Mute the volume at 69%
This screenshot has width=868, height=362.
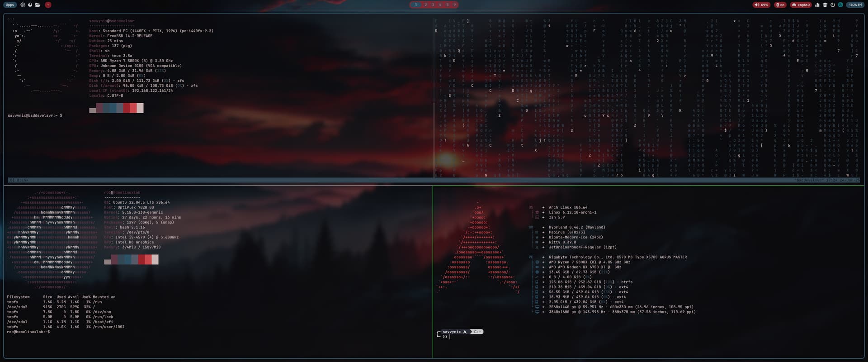(x=761, y=5)
